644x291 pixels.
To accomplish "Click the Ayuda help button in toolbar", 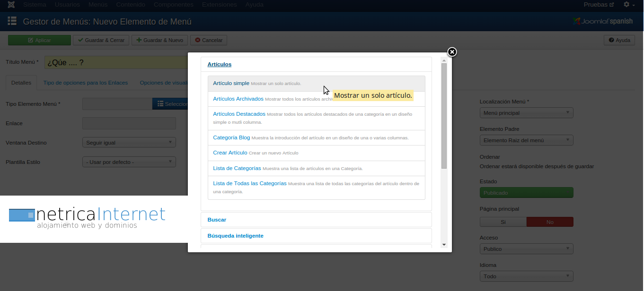I will pos(619,40).
